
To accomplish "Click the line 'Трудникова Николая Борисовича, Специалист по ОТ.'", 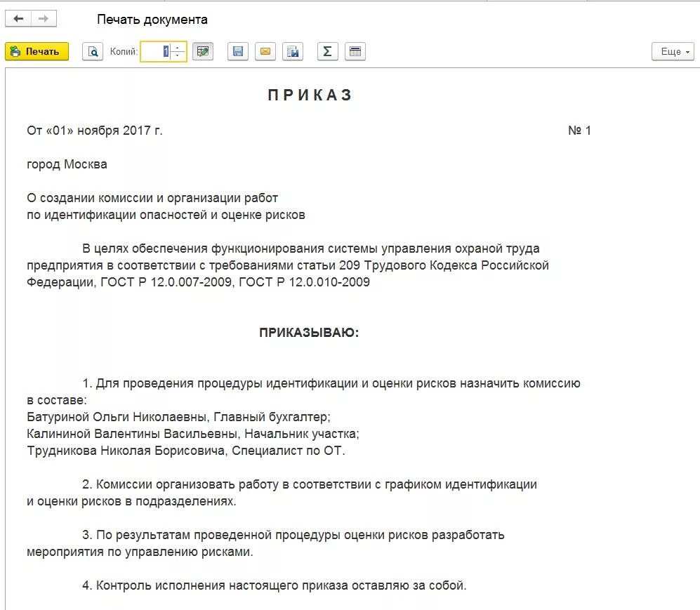I will pyautogui.click(x=186, y=451).
